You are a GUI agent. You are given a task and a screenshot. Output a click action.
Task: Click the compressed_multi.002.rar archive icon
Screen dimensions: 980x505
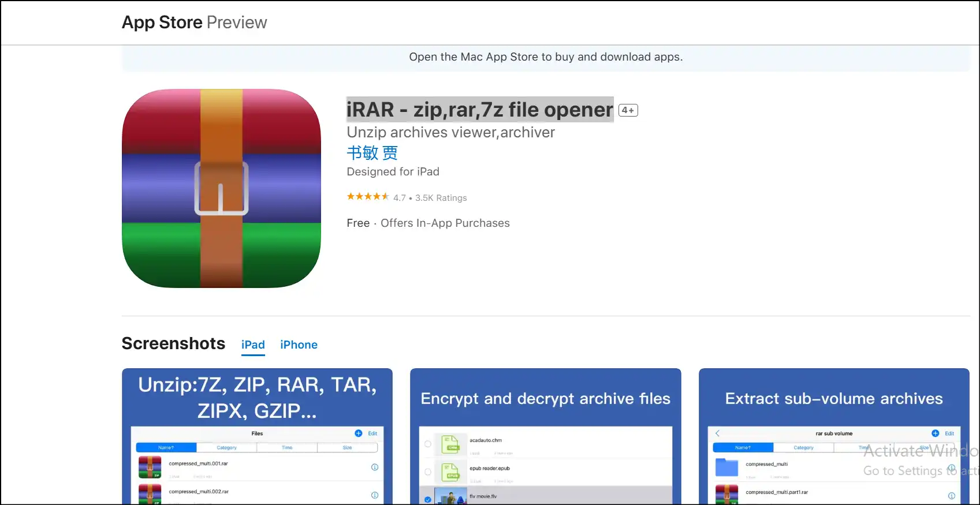point(150,495)
